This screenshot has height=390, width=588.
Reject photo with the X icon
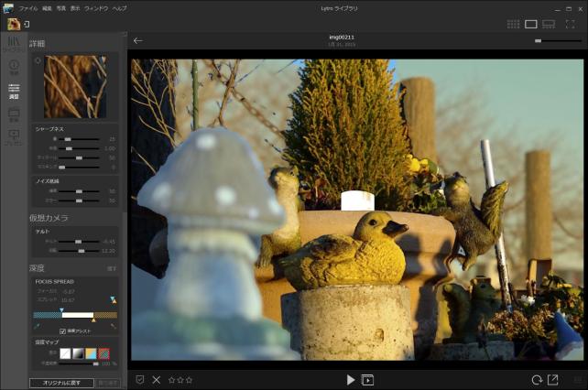click(x=157, y=380)
